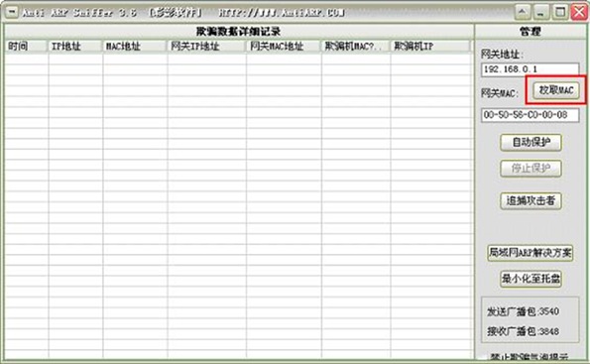This screenshot has height=364, width=590.
Task: Click the 网关MAC label
Action: coord(500,93)
